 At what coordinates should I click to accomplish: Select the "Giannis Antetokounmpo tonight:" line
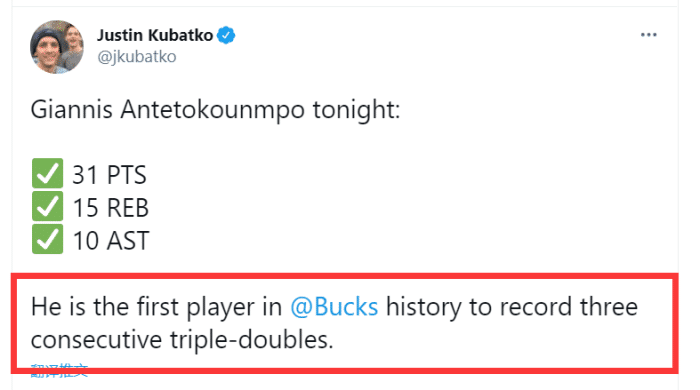click(x=215, y=110)
